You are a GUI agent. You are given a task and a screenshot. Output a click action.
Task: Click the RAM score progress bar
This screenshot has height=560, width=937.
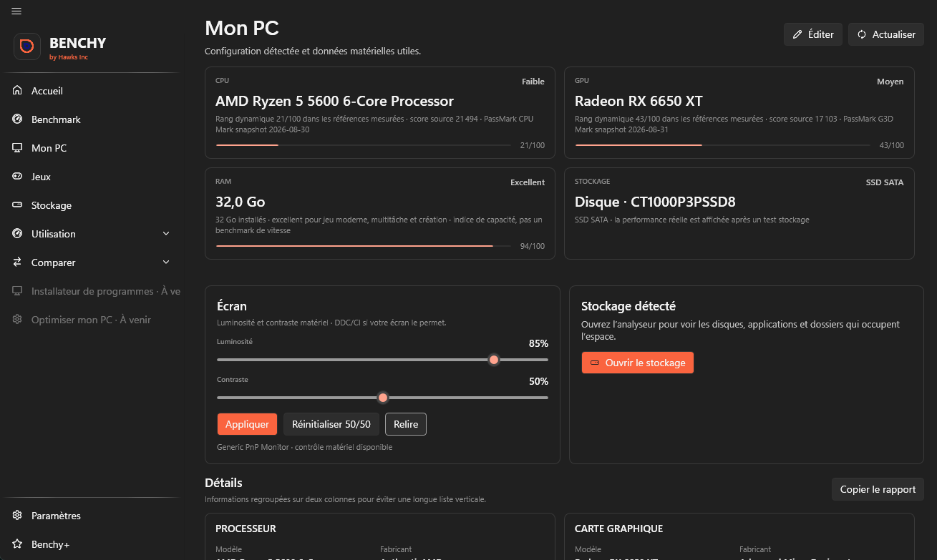tap(364, 246)
